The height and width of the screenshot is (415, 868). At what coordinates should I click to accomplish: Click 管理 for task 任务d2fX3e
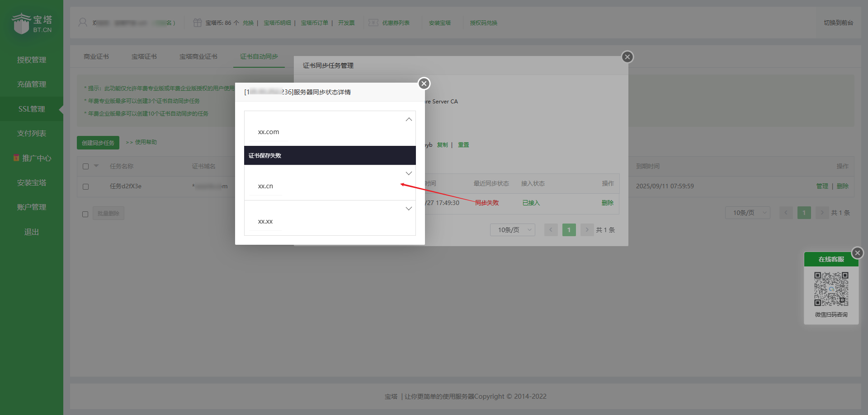pos(822,186)
